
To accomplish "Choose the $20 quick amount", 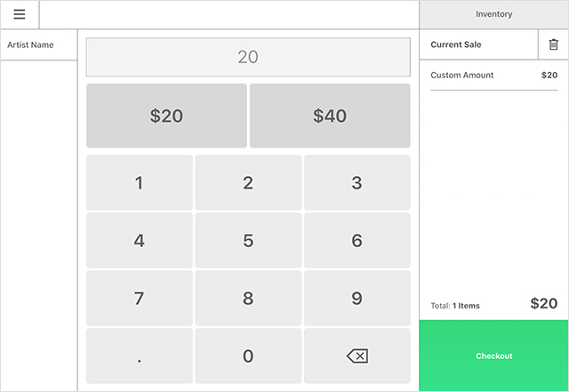I will [x=166, y=116].
